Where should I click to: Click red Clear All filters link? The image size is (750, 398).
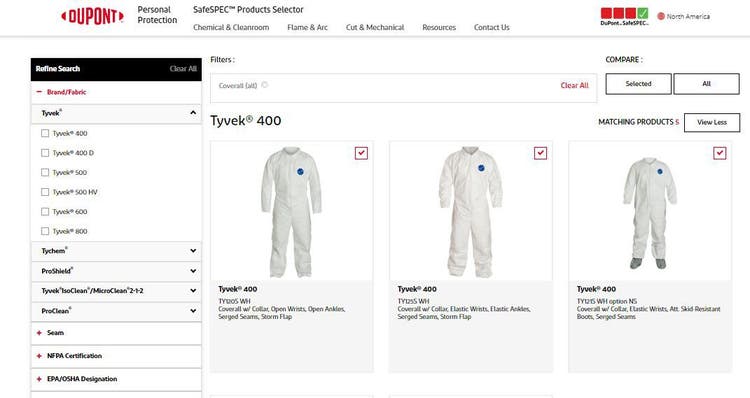(574, 86)
